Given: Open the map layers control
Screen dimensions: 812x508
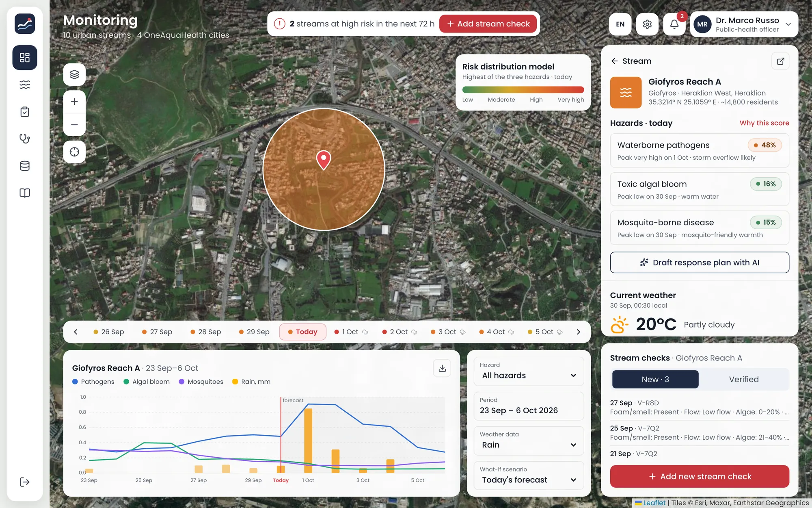Looking at the screenshot, I should pos(74,74).
